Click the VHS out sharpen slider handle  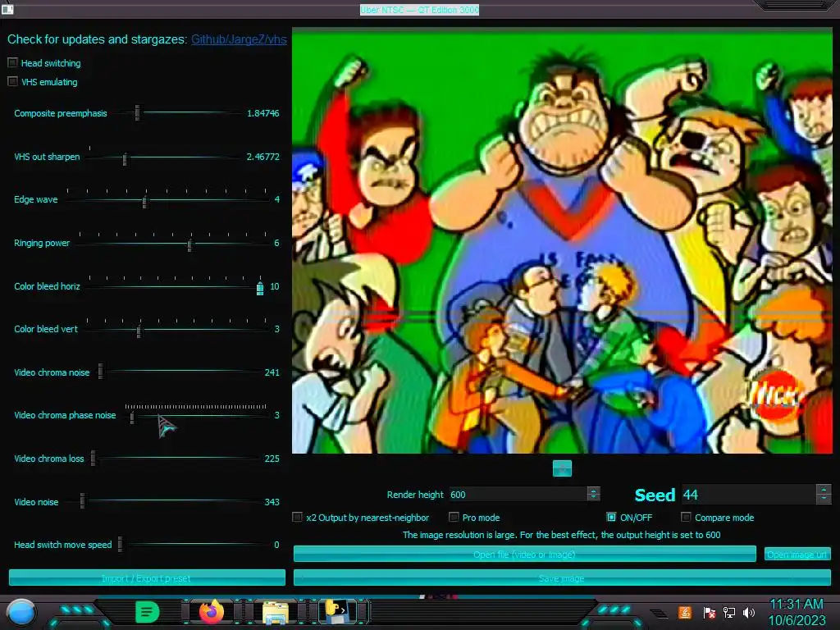coord(125,159)
